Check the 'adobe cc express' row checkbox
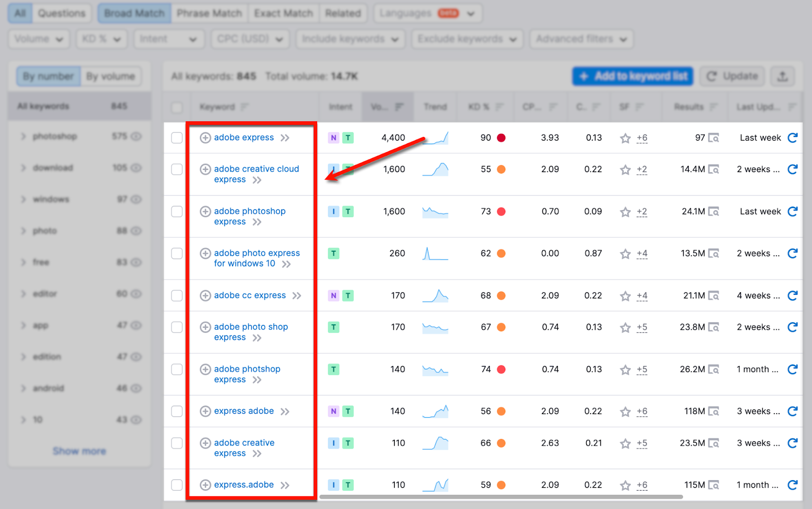The image size is (812, 509). (177, 295)
